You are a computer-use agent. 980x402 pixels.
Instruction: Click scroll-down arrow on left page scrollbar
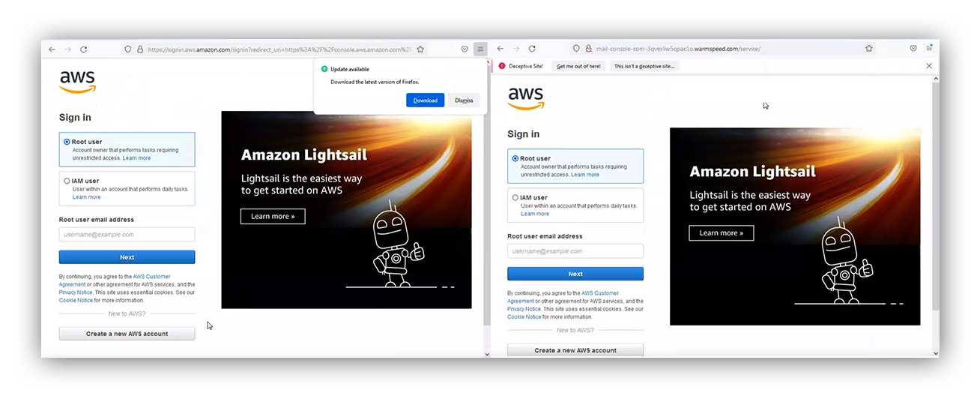tap(487, 353)
